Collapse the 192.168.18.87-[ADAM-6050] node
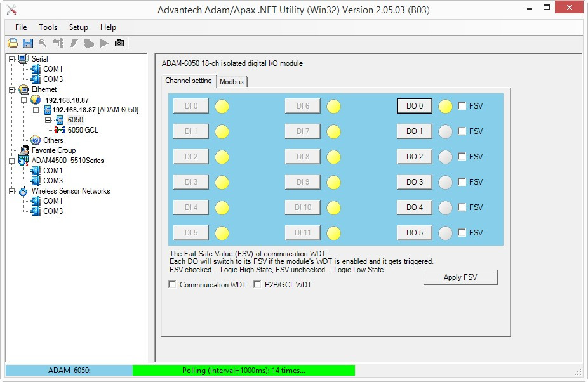This screenshot has height=382, width=588. point(36,110)
